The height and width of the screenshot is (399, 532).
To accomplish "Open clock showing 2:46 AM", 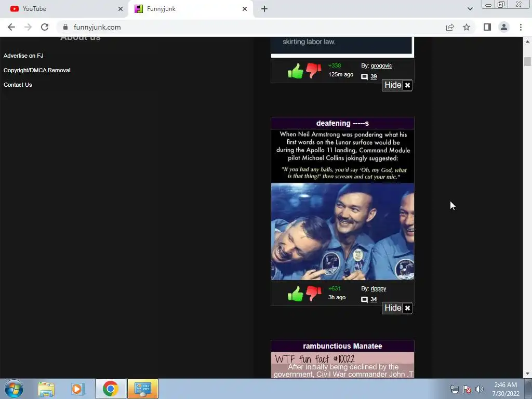I will coord(506,389).
